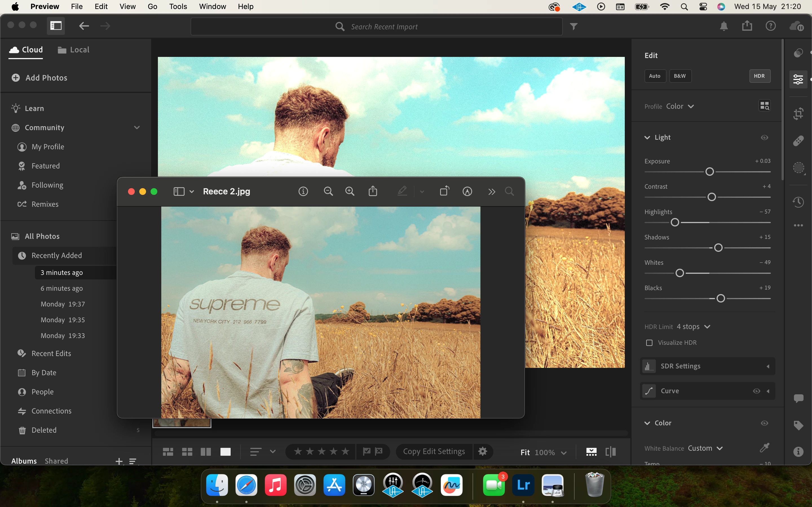812x507 pixels.
Task: Open the Tools menu in menu bar
Action: [x=178, y=6]
